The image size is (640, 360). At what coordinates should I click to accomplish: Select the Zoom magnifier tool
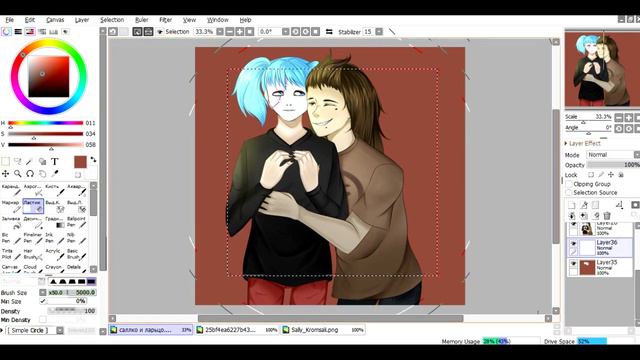(x=18, y=174)
